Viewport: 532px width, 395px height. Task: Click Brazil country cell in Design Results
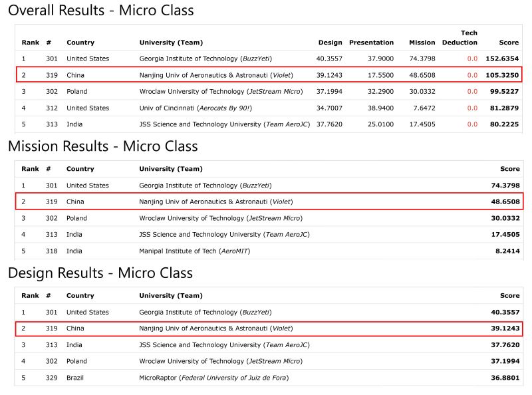[x=76, y=377]
